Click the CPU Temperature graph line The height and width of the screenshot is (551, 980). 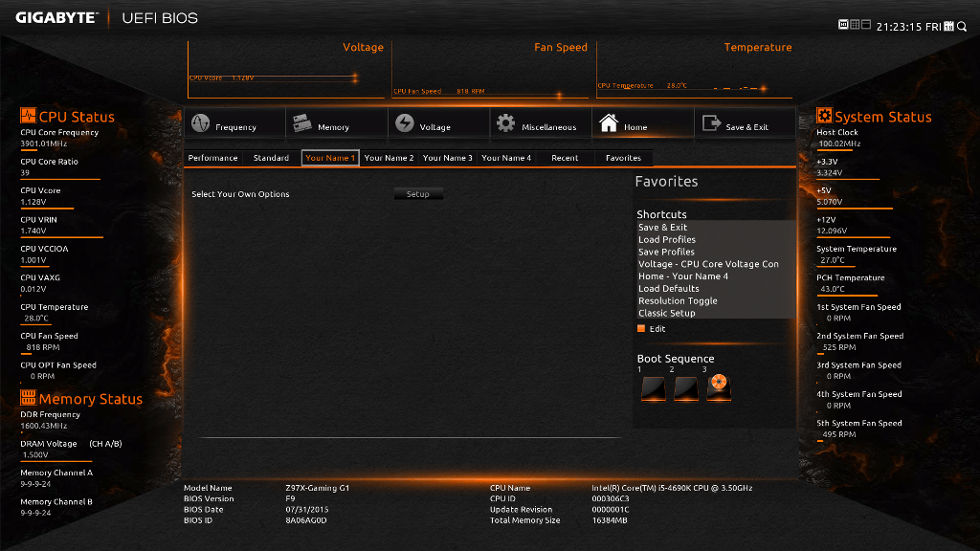click(681, 87)
